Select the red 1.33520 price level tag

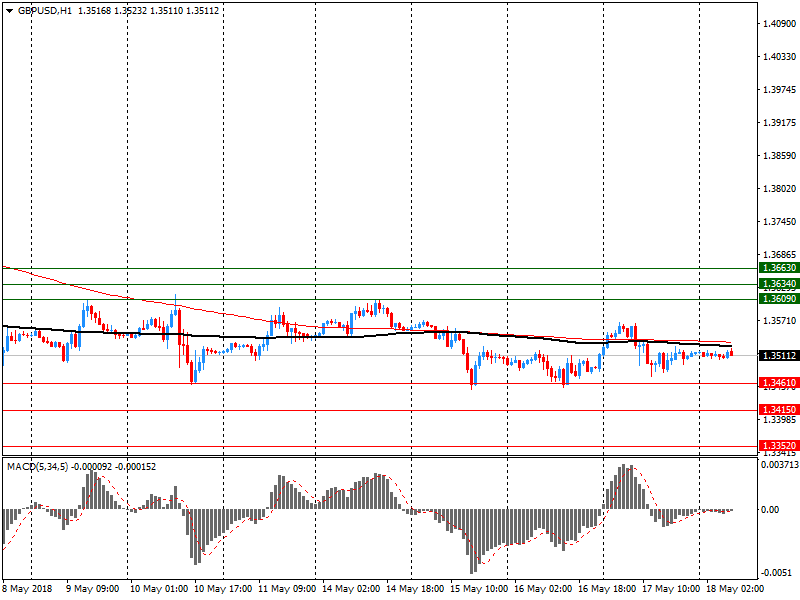pos(779,446)
